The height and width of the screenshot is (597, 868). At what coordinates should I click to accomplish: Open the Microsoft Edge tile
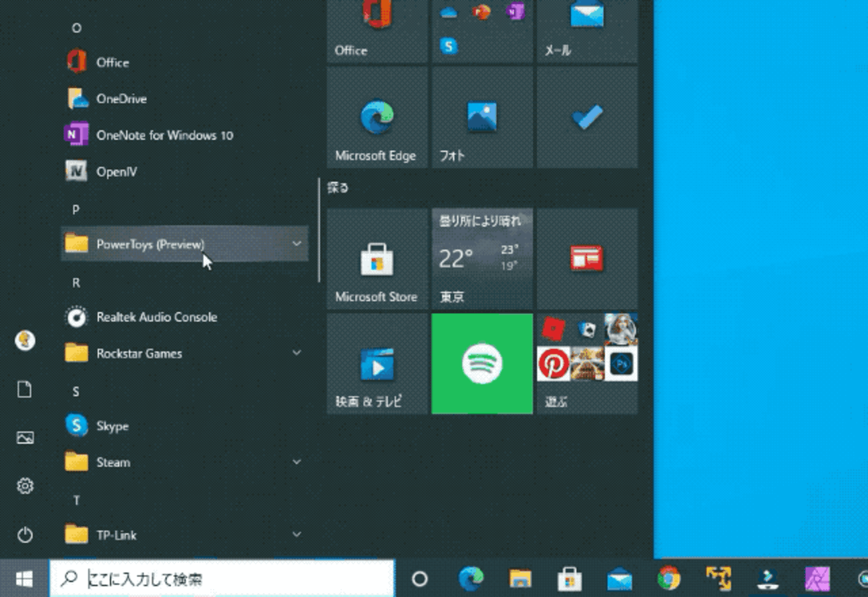pyautogui.click(x=377, y=118)
